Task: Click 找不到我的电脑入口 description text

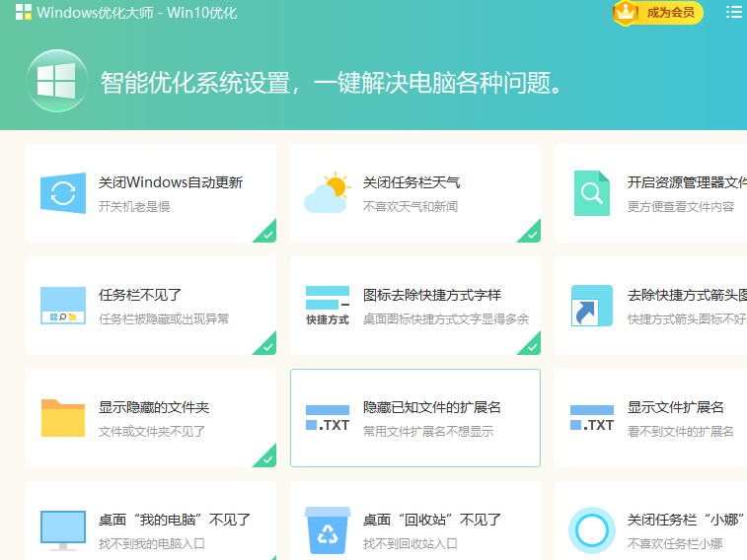Action: [x=152, y=543]
